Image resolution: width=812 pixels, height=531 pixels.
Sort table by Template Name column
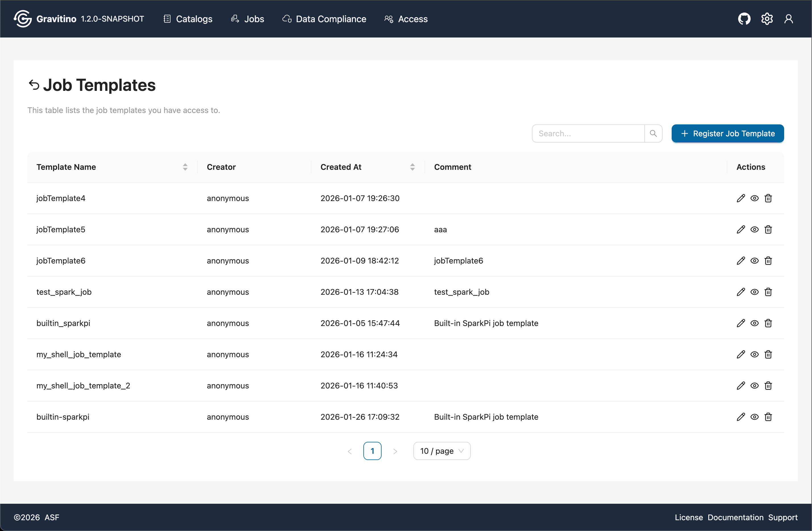185,167
